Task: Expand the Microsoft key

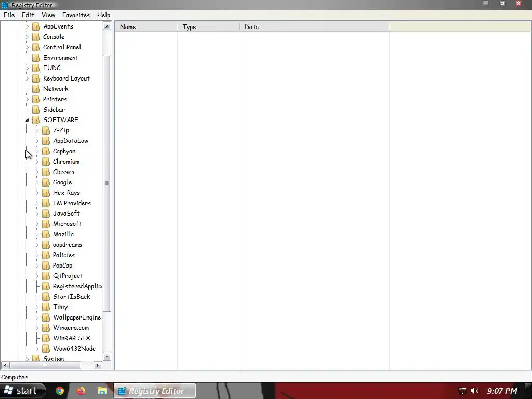Action: pos(37,224)
